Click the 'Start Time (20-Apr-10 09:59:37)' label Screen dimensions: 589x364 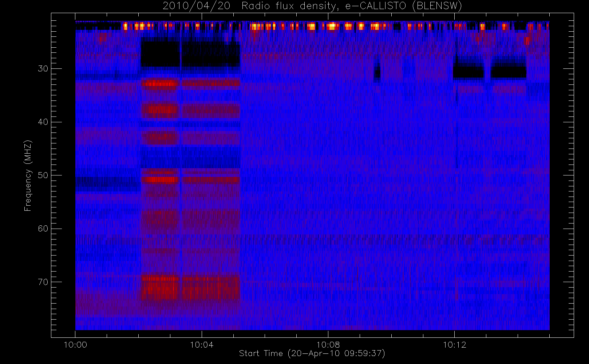point(312,353)
